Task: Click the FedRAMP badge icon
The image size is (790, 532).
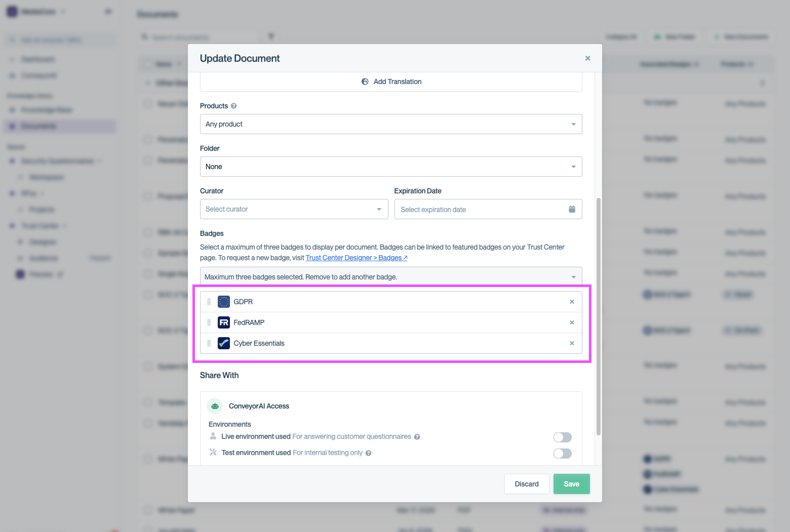Action: coord(224,322)
